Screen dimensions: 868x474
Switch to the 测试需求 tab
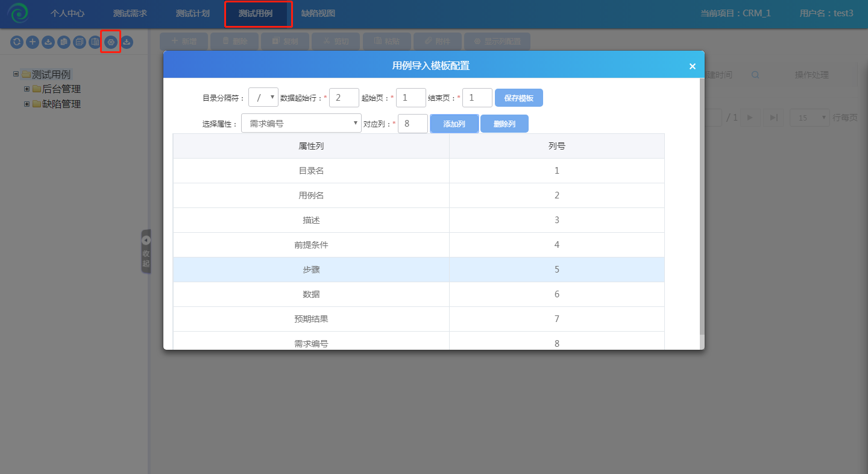[130, 13]
